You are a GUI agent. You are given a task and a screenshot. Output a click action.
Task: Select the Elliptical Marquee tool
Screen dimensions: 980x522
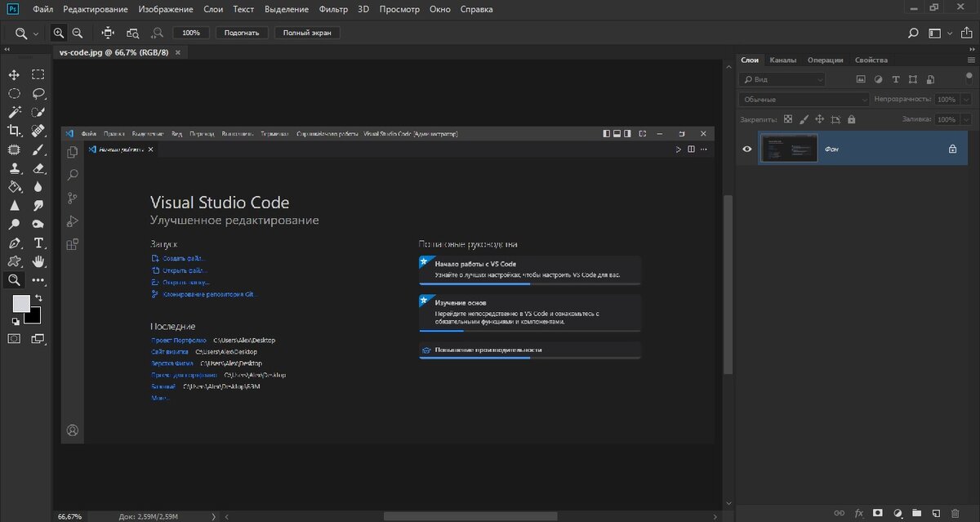point(14,93)
